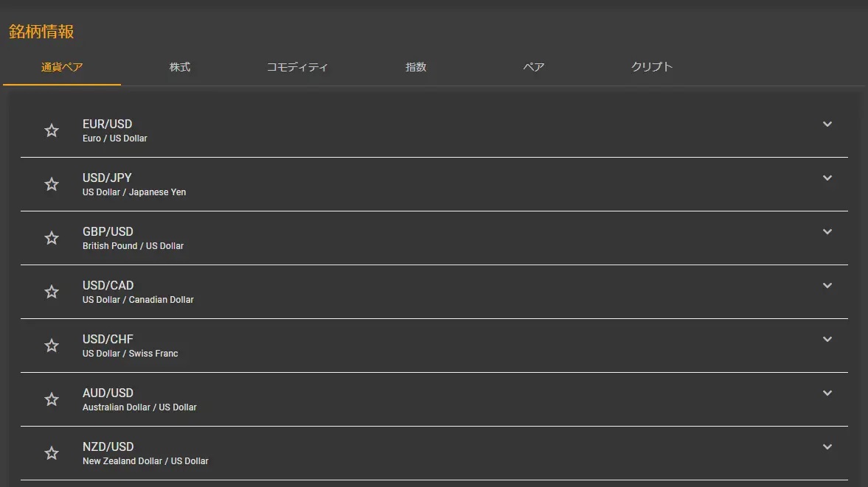Favorite the EUR/USD pair star
Screen dimensions: 868x487
tap(52, 130)
